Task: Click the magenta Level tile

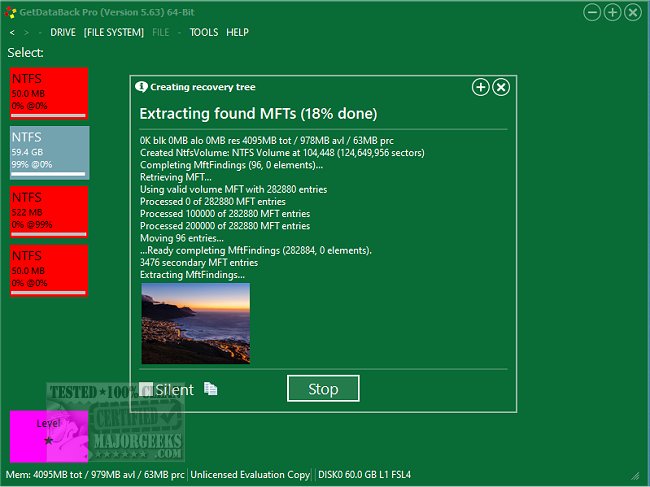Action: [x=49, y=436]
